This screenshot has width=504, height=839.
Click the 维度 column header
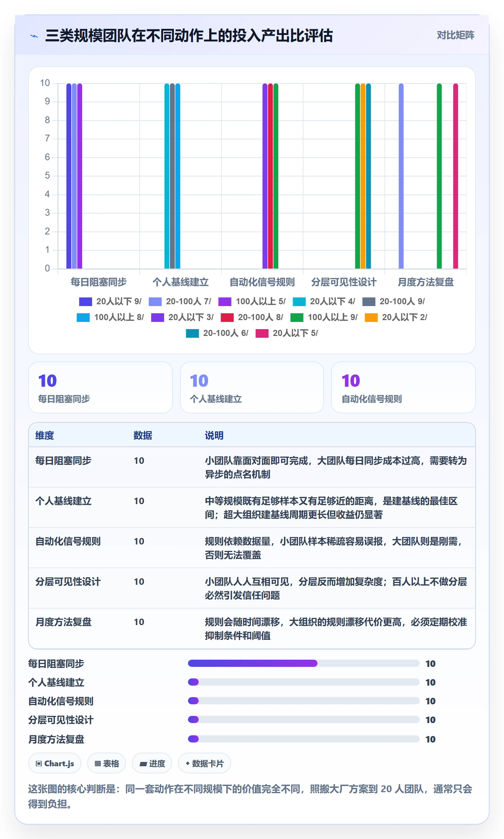[x=45, y=435]
